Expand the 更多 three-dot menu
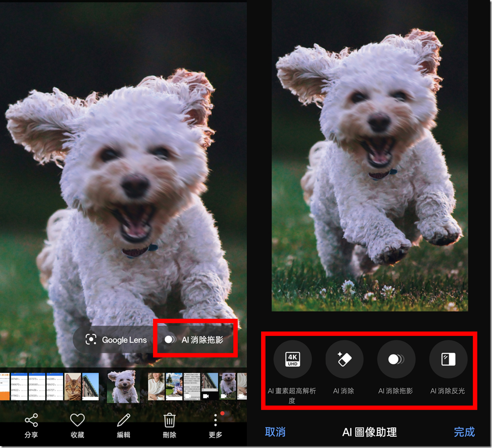 point(215,425)
